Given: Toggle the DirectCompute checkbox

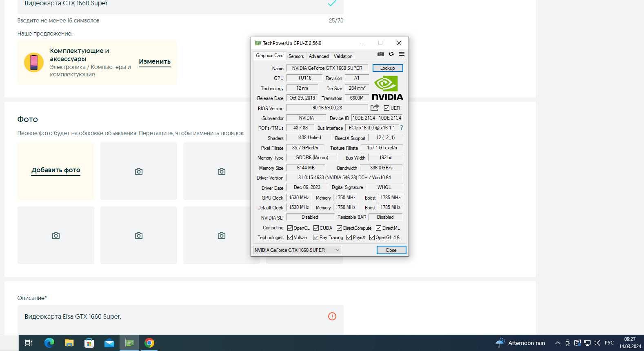Looking at the screenshot, I should click(339, 228).
